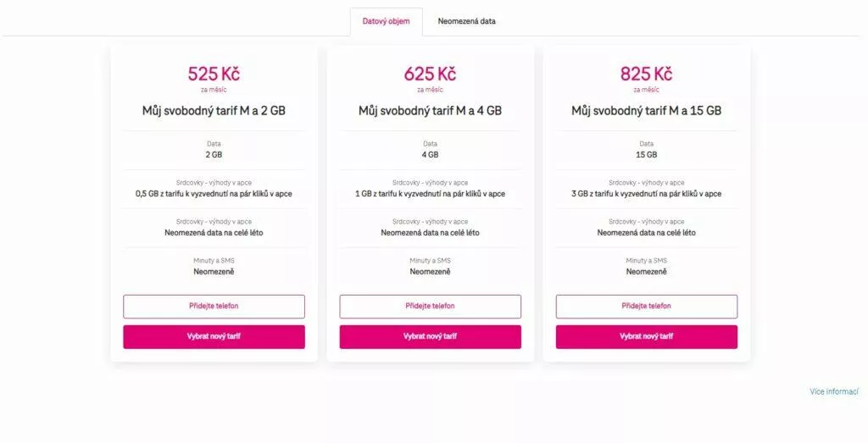868x443 pixels.
Task: Click the 3 GB z tarifu benefit text
Action: [646, 193]
